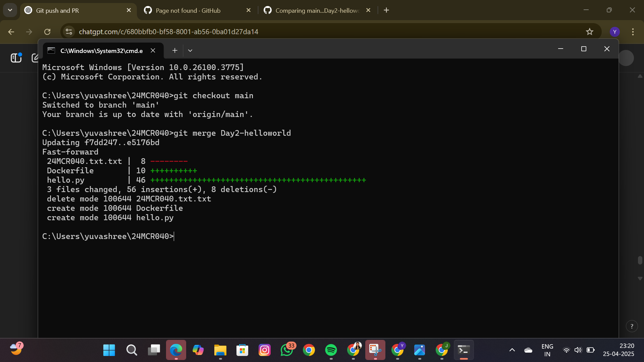Image resolution: width=644 pixels, height=362 pixels.
Task: Close the 'Comparing main' Chrome tab
Action: pos(368,10)
